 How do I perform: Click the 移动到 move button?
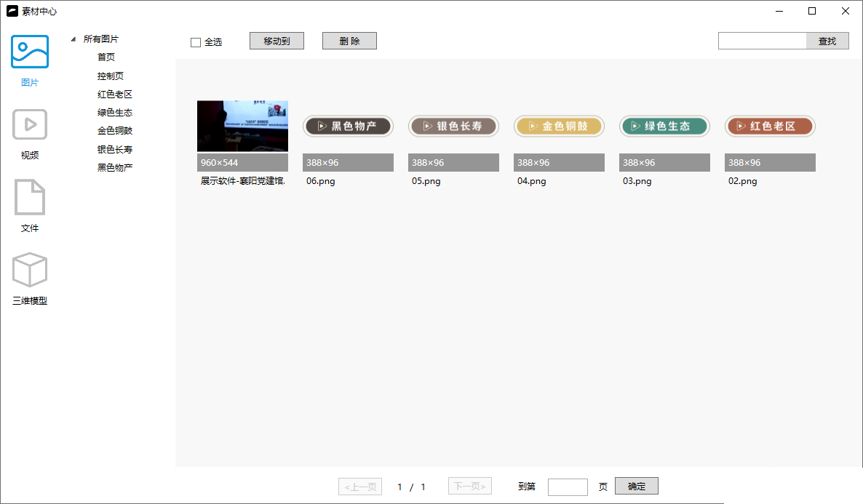[277, 40]
